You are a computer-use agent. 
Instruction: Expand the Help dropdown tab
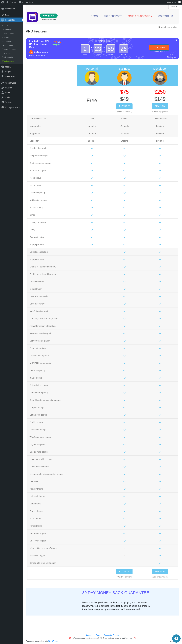(173, 7)
